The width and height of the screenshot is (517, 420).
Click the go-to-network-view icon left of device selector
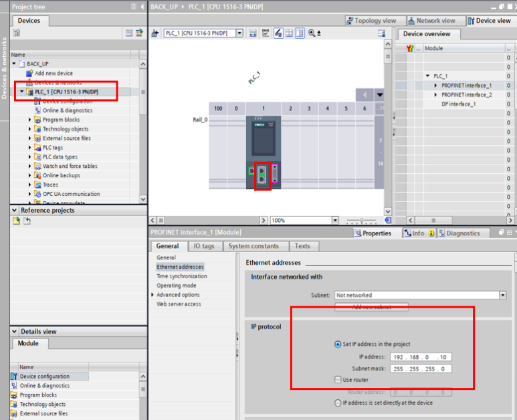(155, 33)
